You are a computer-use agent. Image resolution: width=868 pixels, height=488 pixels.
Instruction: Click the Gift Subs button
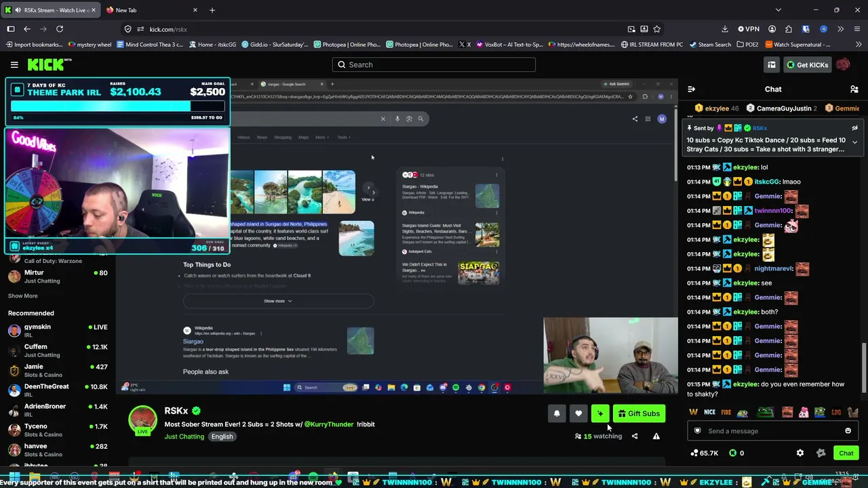(639, 413)
